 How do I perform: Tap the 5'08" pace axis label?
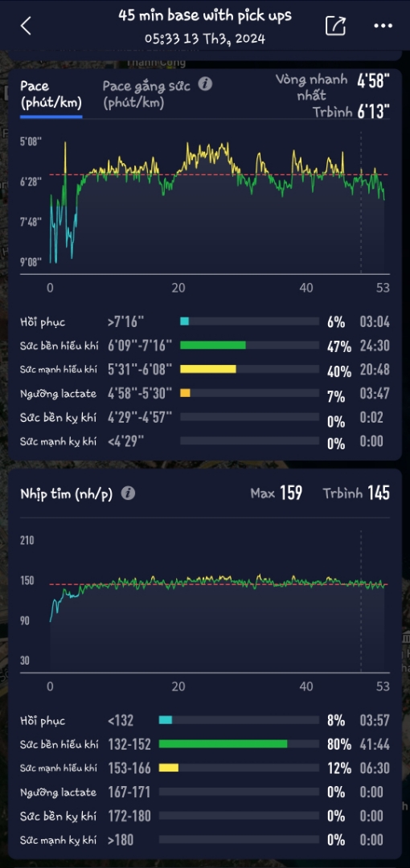click(x=31, y=141)
